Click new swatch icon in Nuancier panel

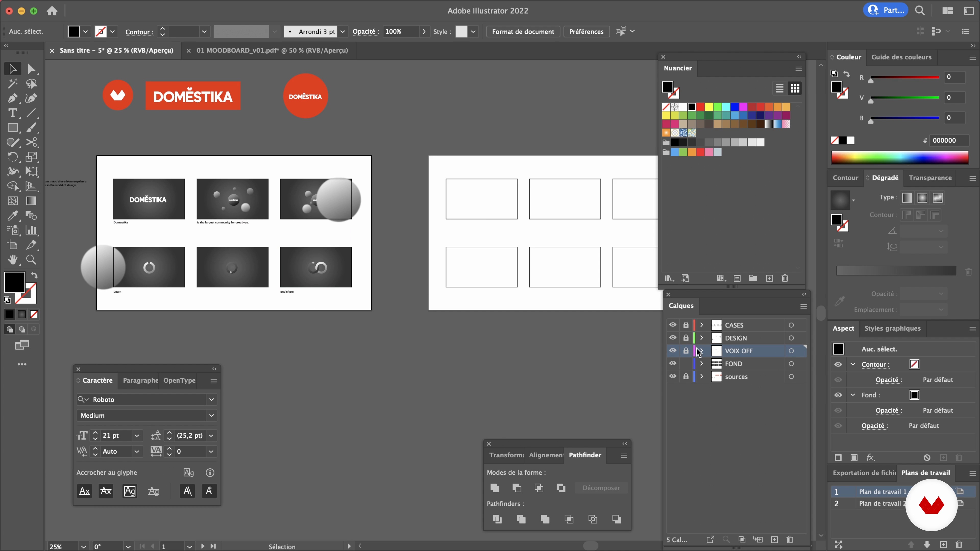[x=769, y=278]
